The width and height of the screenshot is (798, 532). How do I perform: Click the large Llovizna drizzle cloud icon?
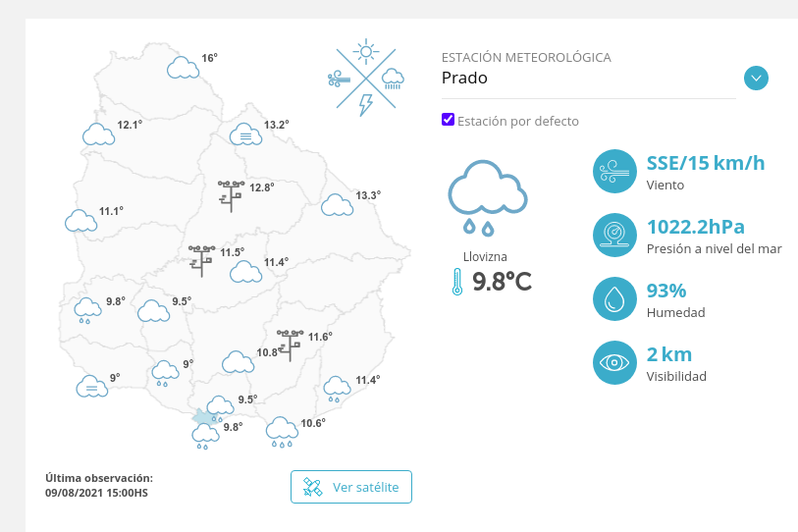487,198
